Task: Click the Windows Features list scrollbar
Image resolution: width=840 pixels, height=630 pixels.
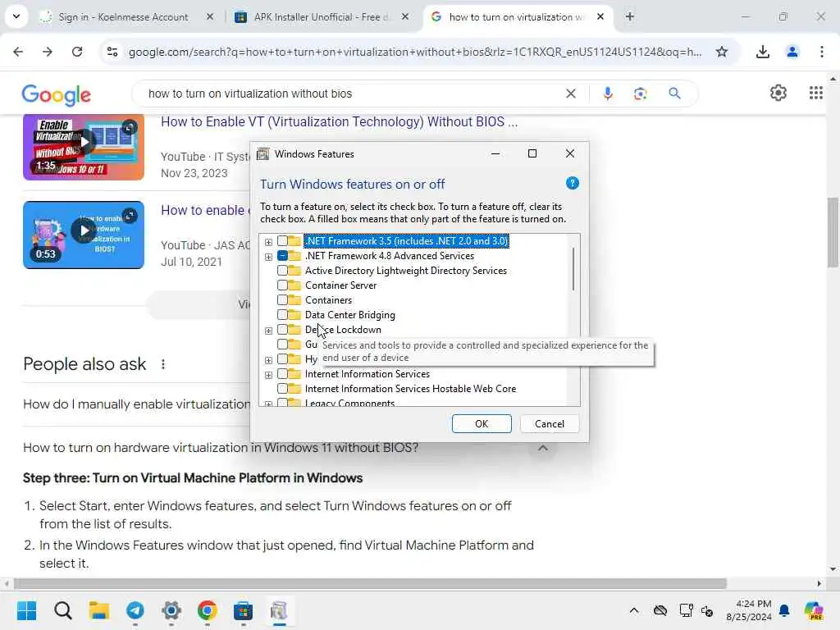Action: [x=573, y=269]
